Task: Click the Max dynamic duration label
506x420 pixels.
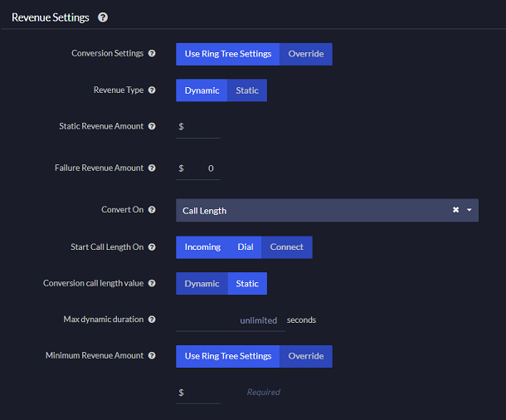Action: coord(104,320)
